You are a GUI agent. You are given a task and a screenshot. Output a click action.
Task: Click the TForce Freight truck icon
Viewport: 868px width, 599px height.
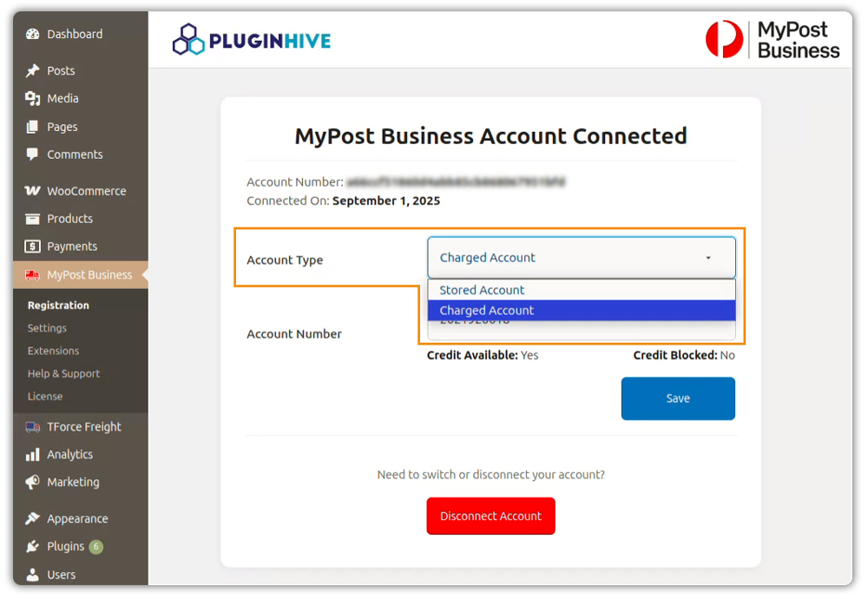[33, 427]
